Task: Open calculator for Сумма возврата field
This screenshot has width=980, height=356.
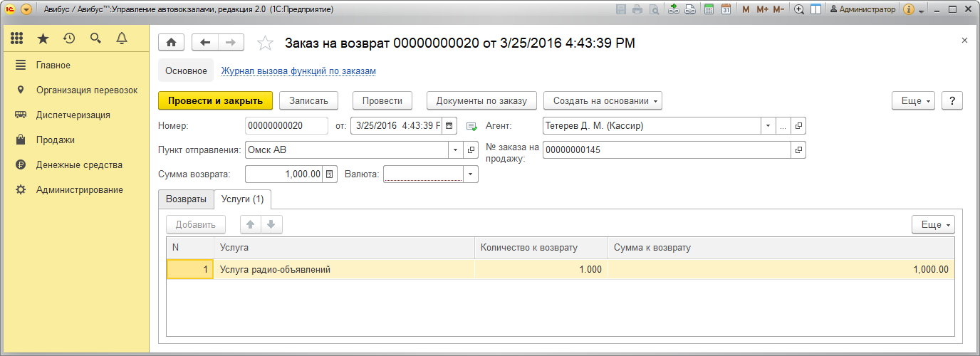Action: 330,174
